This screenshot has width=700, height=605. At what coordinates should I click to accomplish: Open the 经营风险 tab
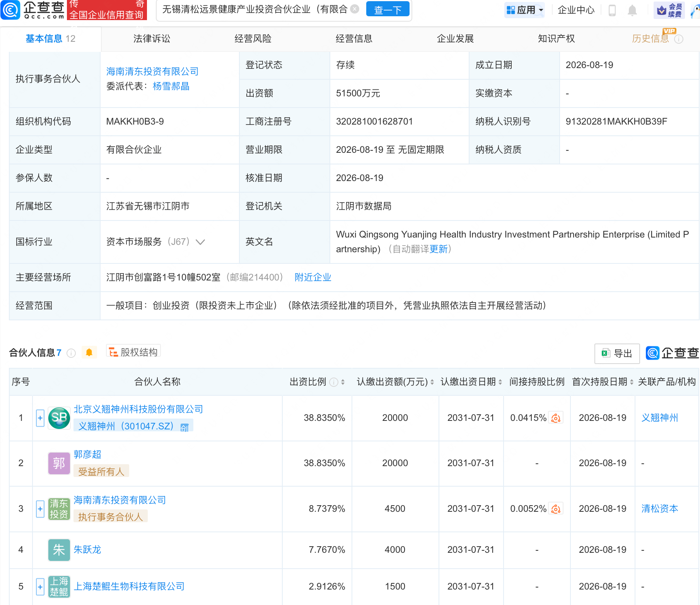tap(253, 39)
